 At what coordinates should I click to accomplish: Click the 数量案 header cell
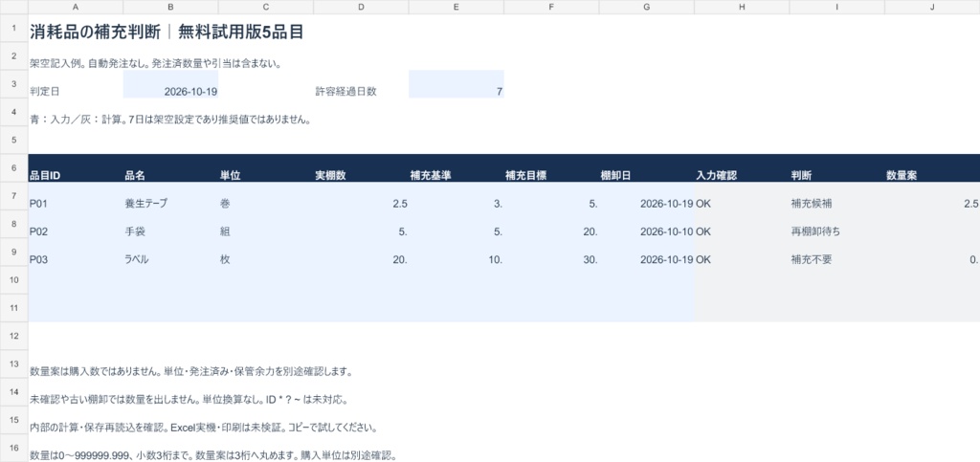click(x=932, y=168)
